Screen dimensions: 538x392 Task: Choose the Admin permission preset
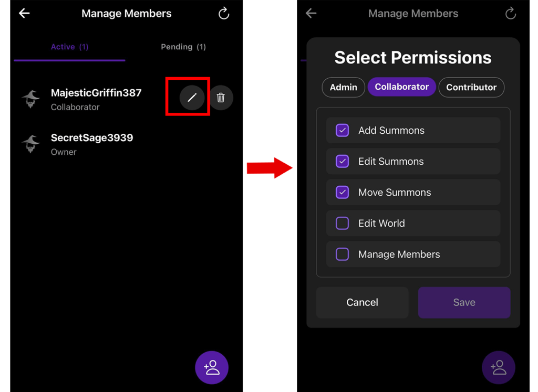click(x=343, y=87)
